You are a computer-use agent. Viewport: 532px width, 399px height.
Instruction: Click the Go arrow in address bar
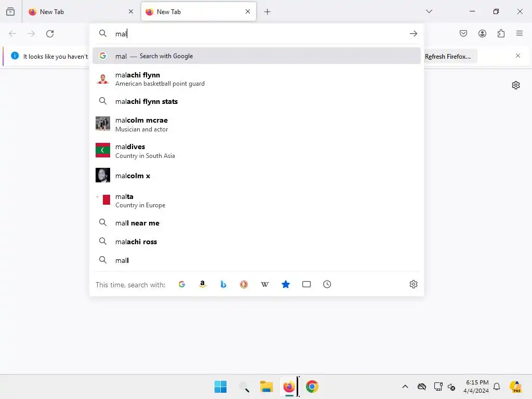click(x=413, y=34)
